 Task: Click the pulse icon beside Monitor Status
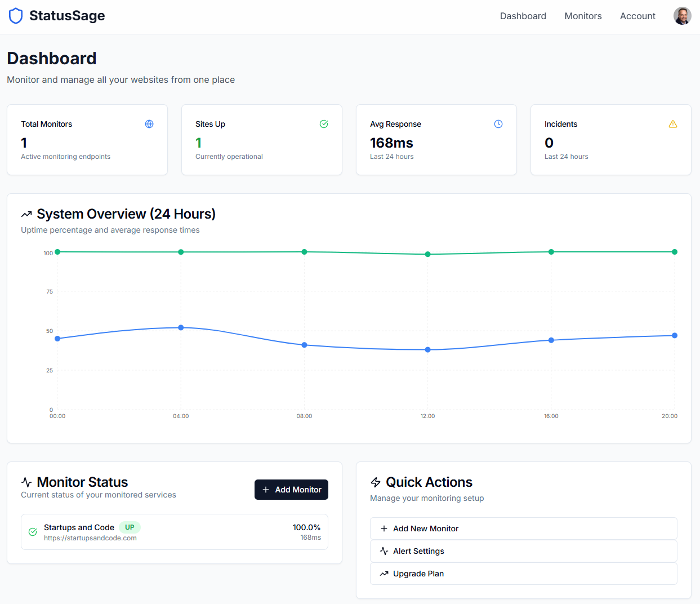pyautogui.click(x=26, y=482)
